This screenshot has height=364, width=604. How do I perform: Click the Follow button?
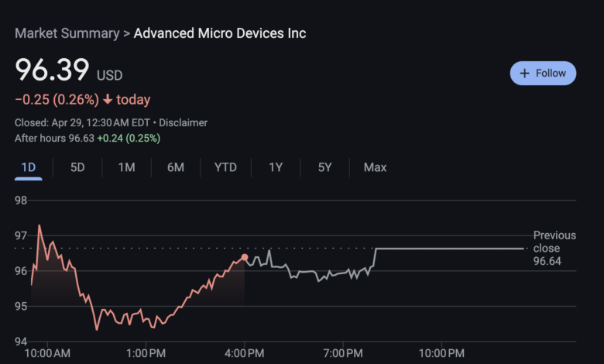(x=543, y=73)
